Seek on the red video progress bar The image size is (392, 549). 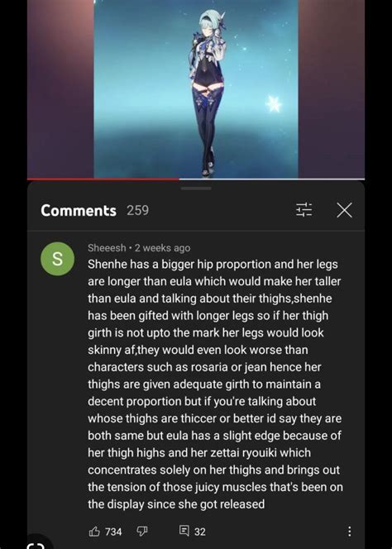tap(103, 179)
